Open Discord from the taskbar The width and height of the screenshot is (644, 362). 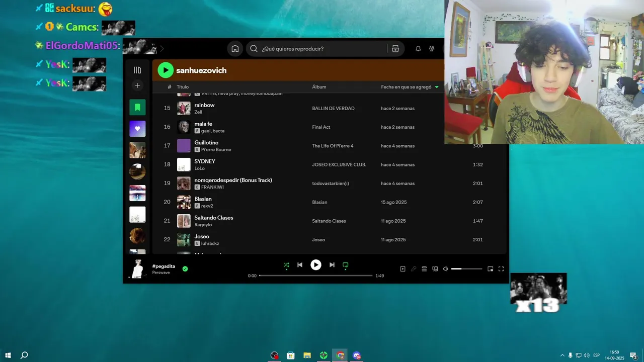coord(357,355)
